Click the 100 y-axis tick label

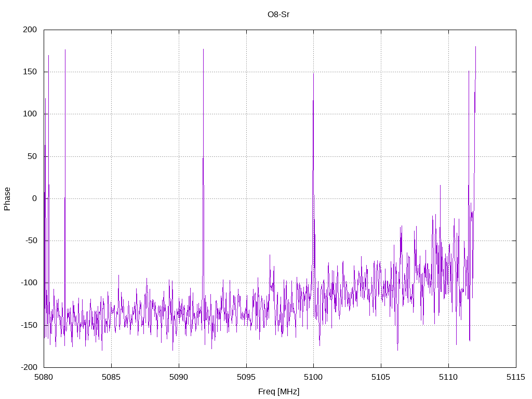30,114
